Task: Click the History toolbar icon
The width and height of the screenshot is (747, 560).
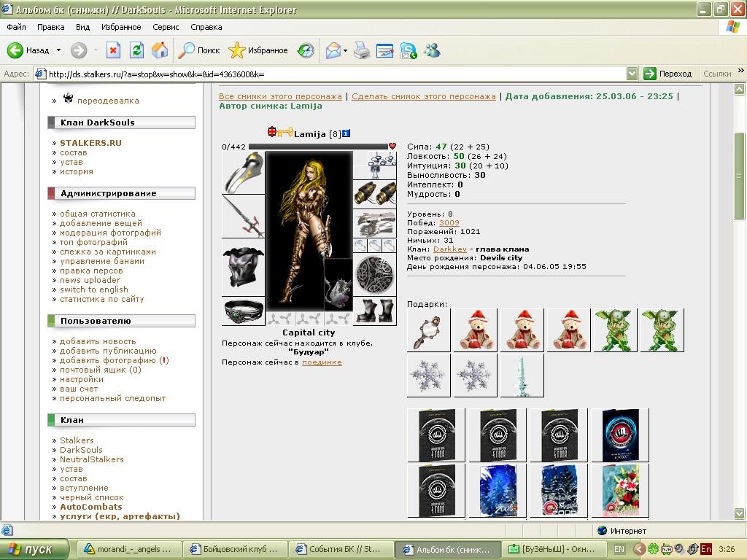Action: click(x=306, y=50)
